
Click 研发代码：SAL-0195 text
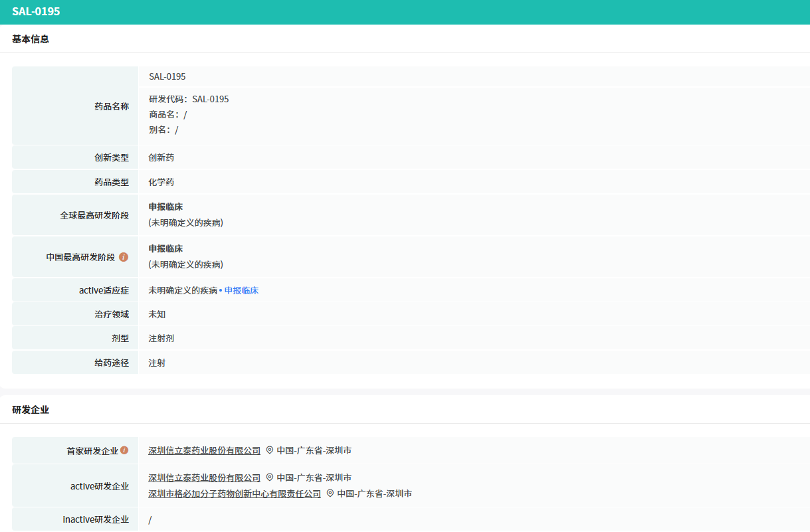click(189, 99)
